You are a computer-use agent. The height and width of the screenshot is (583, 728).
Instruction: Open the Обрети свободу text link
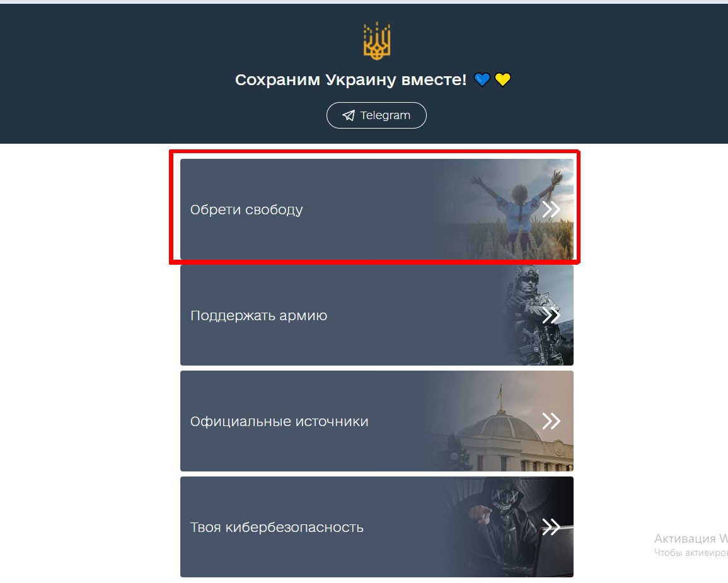coord(246,209)
